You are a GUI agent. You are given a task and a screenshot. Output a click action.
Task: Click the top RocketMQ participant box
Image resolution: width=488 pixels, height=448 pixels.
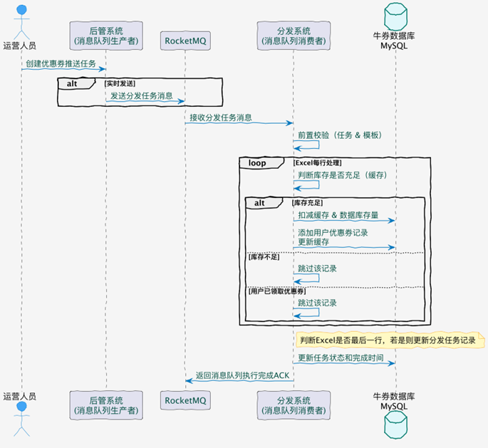pos(185,41)
